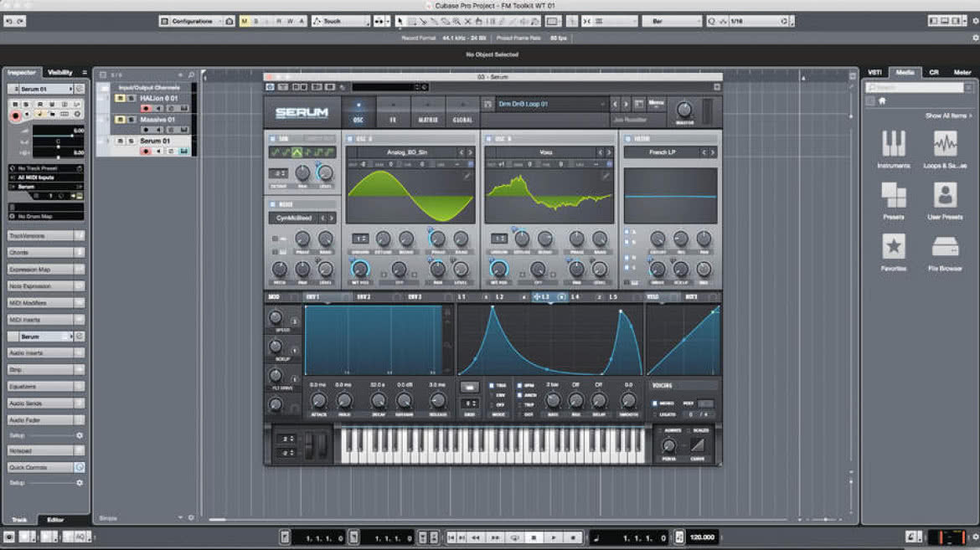Record enable the HALion 0 01 track

coord(146,109)
